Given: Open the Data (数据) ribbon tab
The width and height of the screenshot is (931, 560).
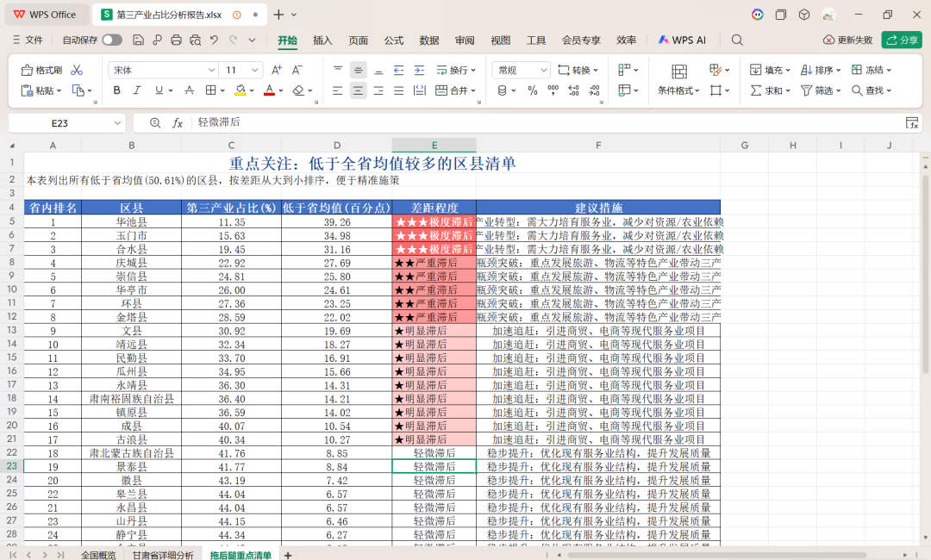Looking at the screenshot, I should pyautogui.click(x=429, y=40).
